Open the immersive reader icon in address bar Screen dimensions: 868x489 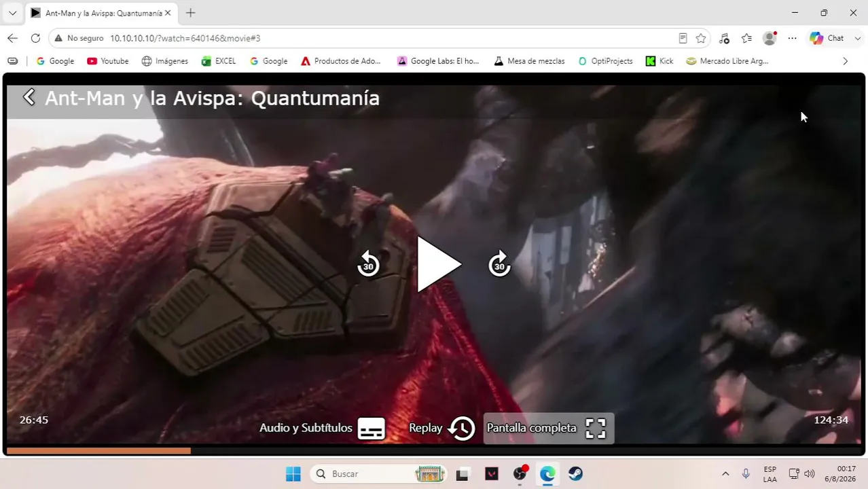pos(683,38)
